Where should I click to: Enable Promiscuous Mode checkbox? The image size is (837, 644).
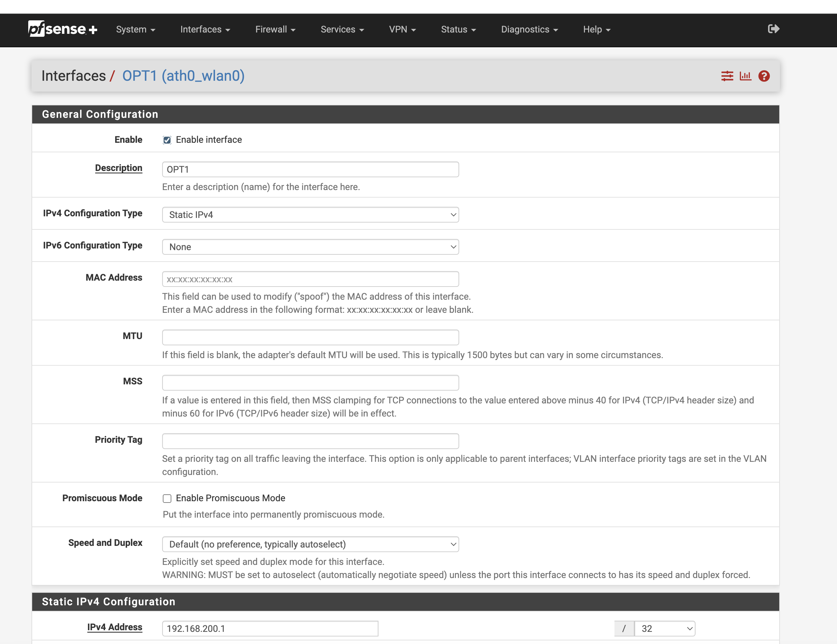tap(167, 498)
